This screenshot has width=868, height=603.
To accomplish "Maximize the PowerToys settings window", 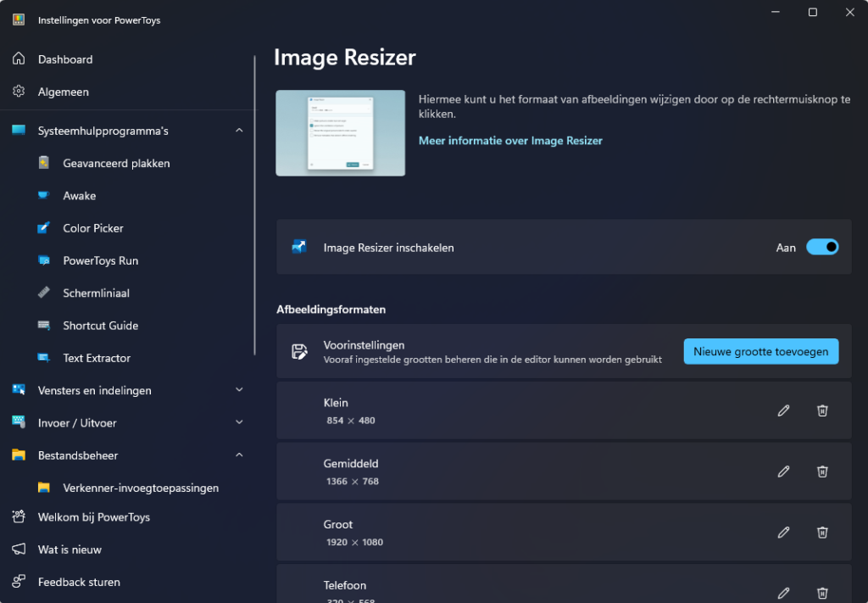I will pos(813,12).
